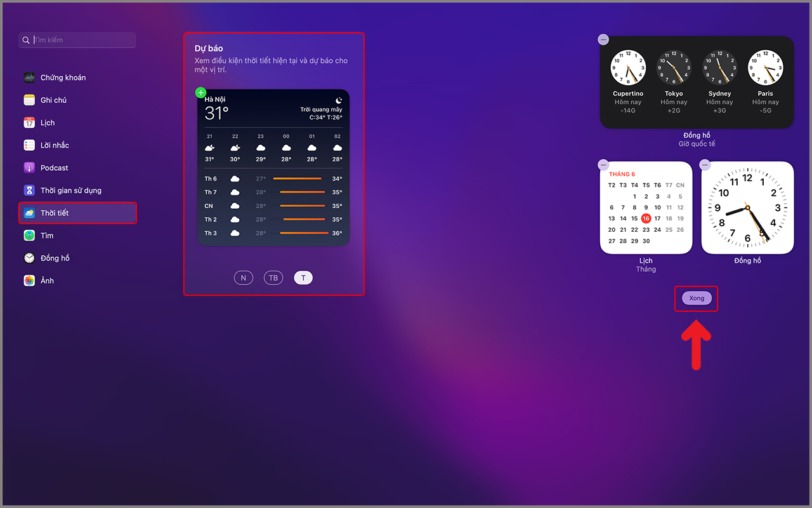This screenshot has height=508, width=812.
Task: Remove the Tháng 6 calendar widget
Action: click(603, 165)
